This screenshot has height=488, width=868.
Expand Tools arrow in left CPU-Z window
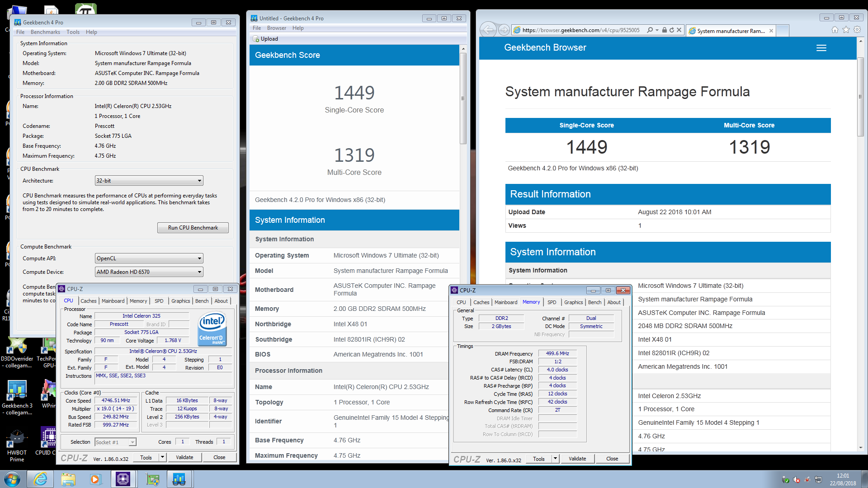click(162, 458)
